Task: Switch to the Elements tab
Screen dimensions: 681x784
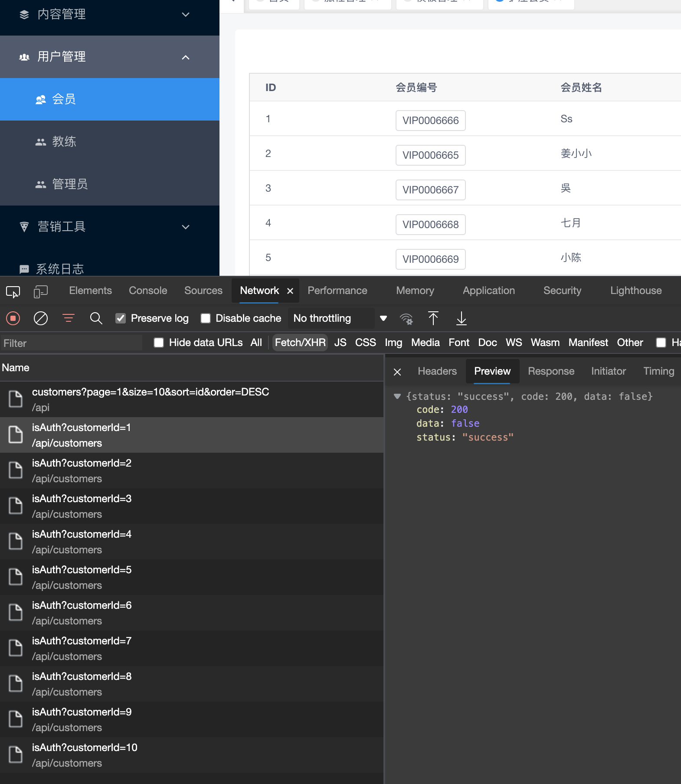Action: (x=91, y=291)
